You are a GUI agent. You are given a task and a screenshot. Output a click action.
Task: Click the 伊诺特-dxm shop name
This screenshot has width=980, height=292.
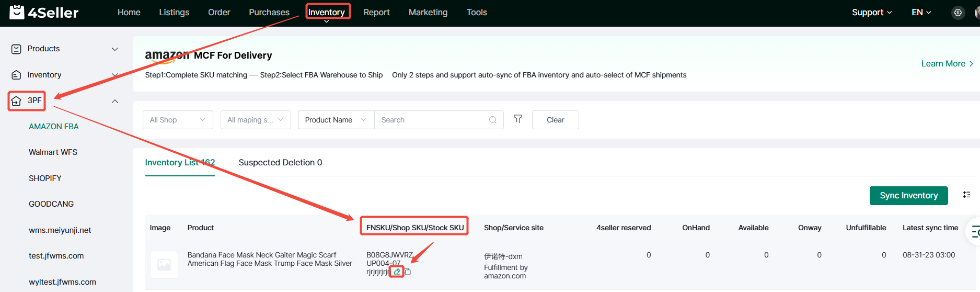[503, 256]
